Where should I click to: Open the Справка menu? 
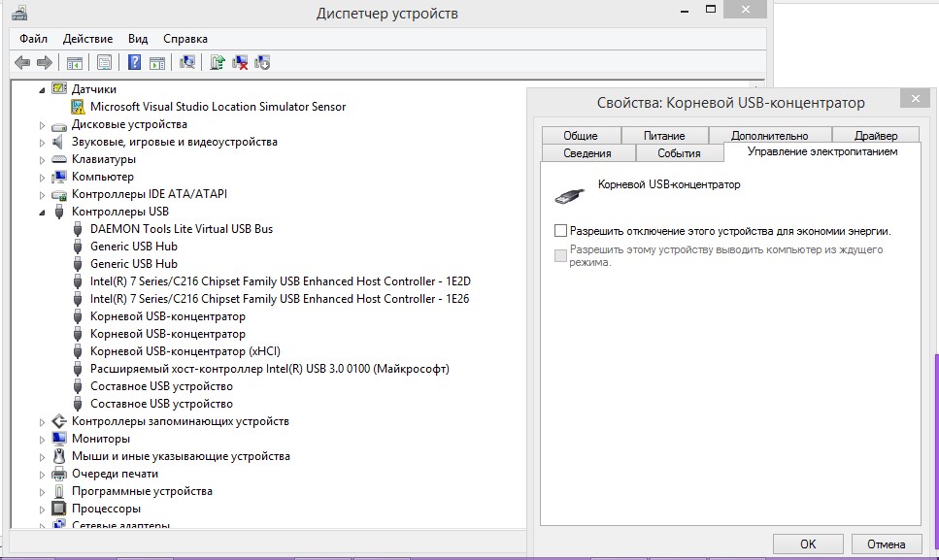pos(185,39)
